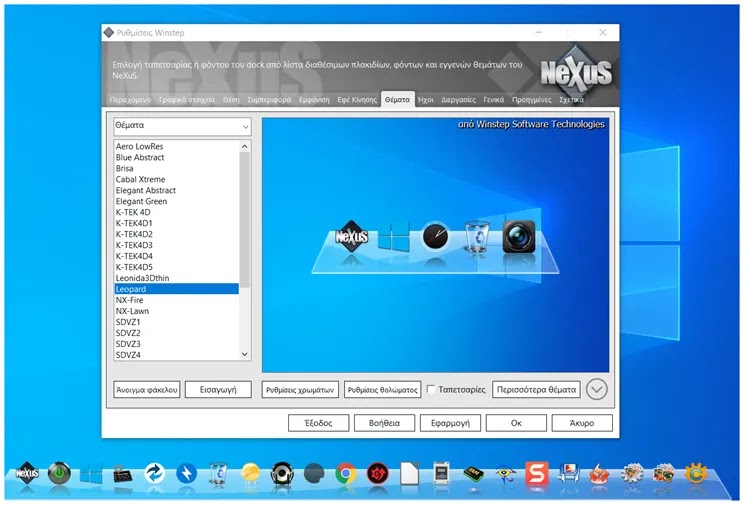This screenshot has width=744, height=505.
Task: Select the Ήχοι tab
Action: (x=426, y=100)
